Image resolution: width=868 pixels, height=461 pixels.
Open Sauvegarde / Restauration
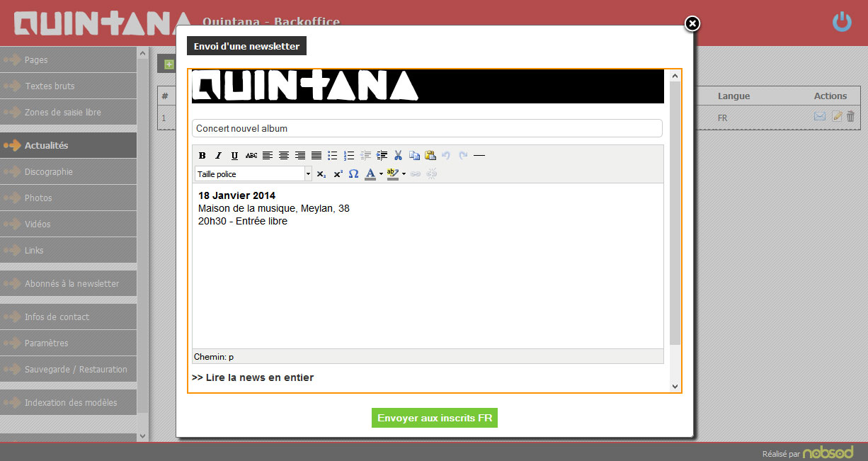pyautogui.click(x=68, y=369)
